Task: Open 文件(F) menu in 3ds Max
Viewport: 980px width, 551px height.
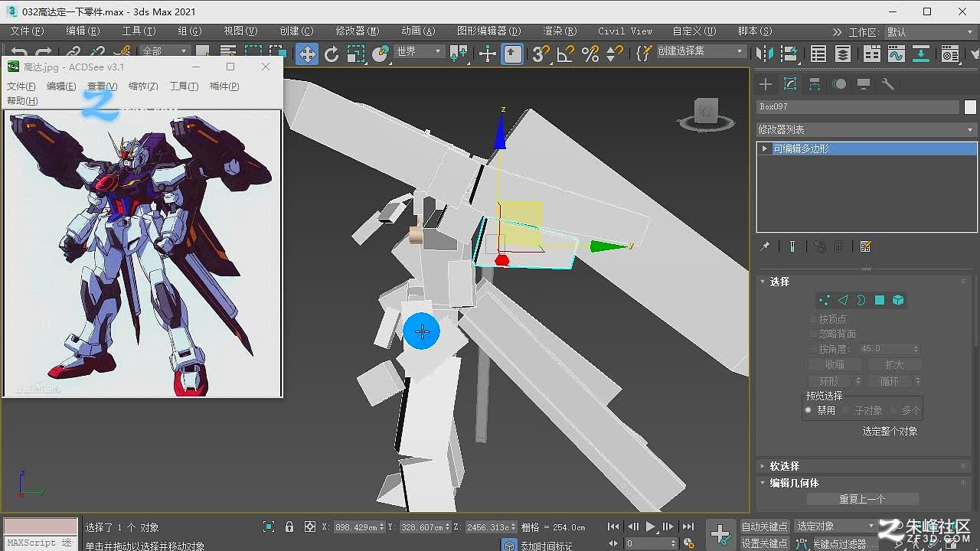Action: [27, 31]
